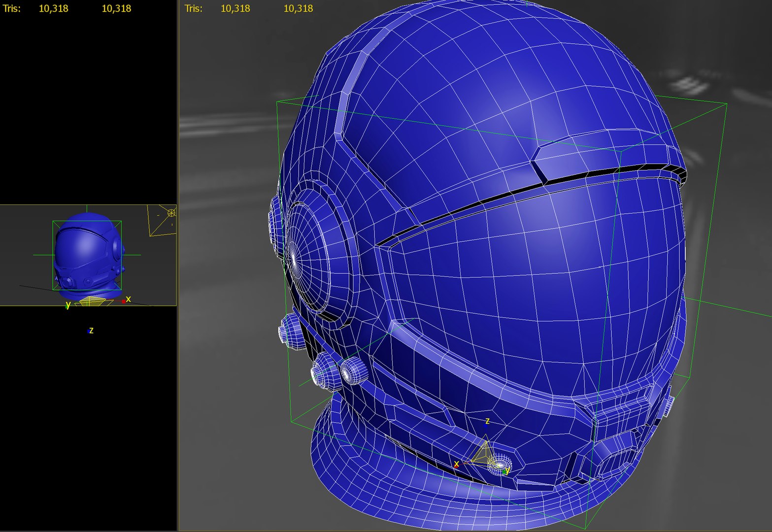Image resolution: width=772 pixels, height=532 pixels.
Task: Click the "Tris:" label in the main viewport
Action: point(193,8)
